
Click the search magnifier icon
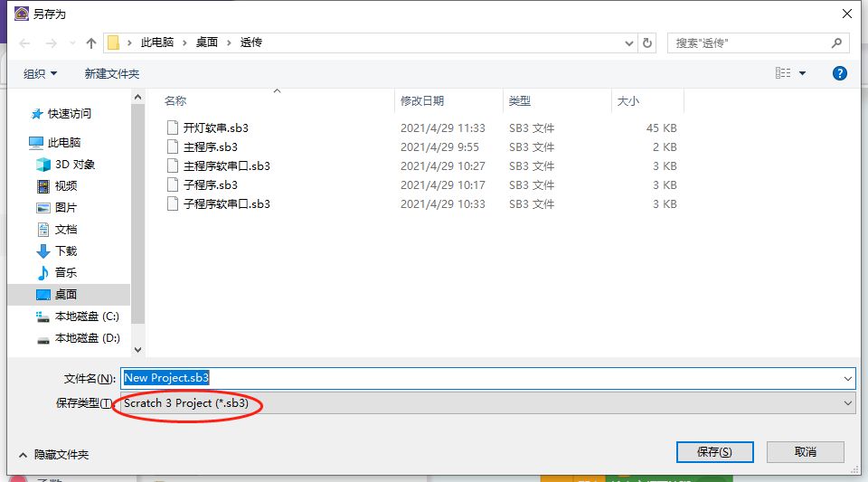836,43
